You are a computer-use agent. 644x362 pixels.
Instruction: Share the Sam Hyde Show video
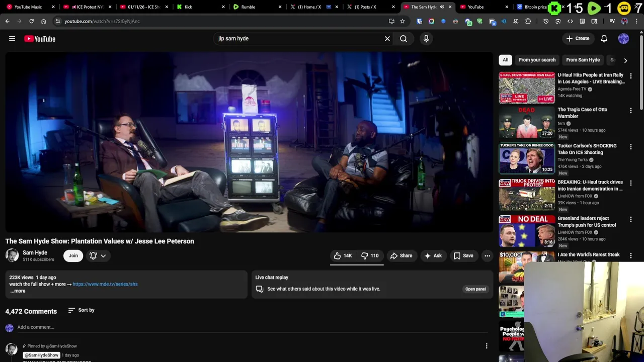pos(401,256)
